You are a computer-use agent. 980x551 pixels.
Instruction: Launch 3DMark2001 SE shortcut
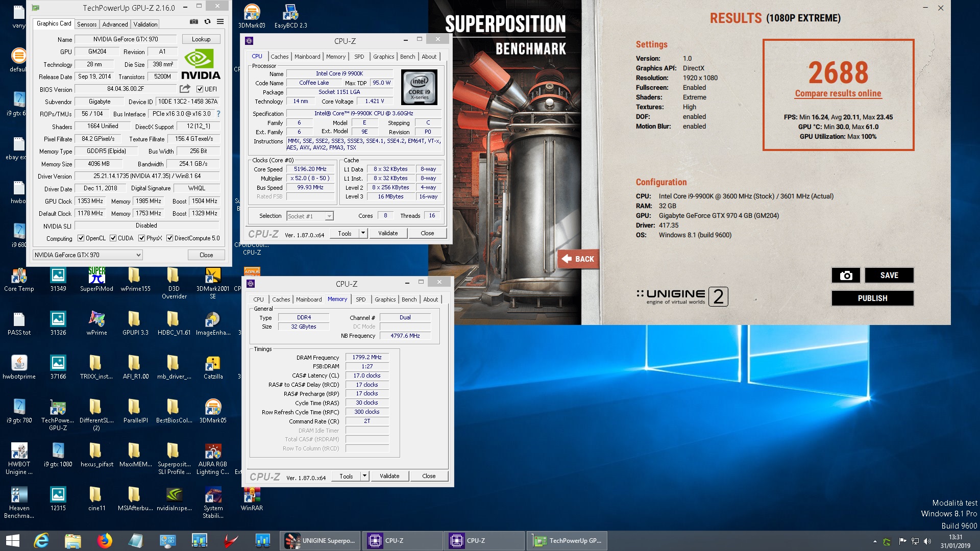click(213, 283)
